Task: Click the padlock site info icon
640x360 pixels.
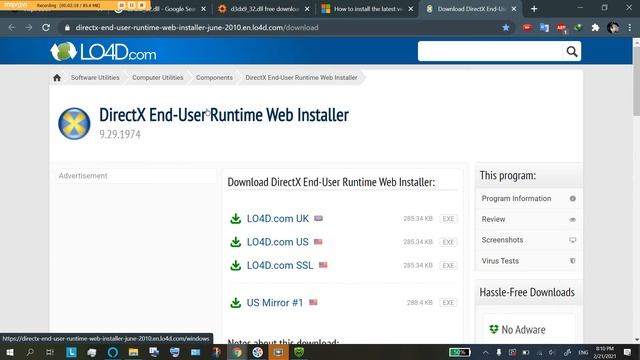Action: [67, 28]
